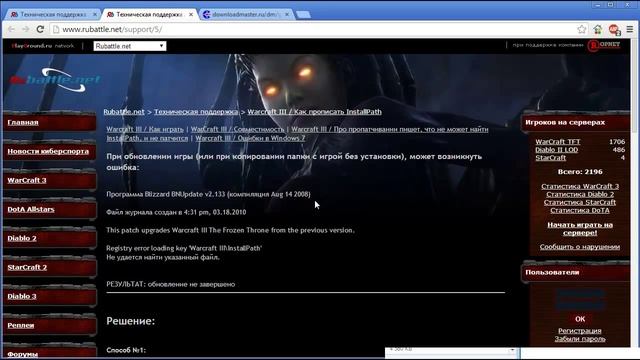Bookmark this page with star icon
The width and height of the screenshot is (640, 360).
(582, 29)
